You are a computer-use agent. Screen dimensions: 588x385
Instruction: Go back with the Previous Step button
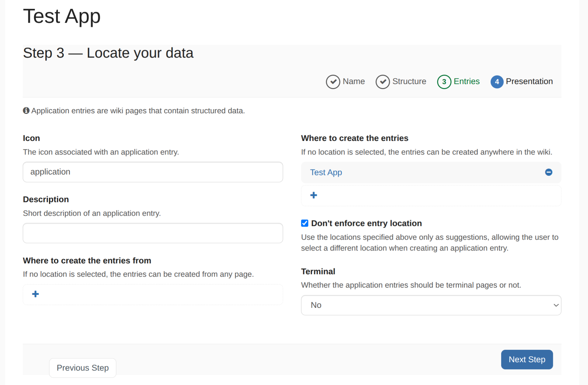82,368
